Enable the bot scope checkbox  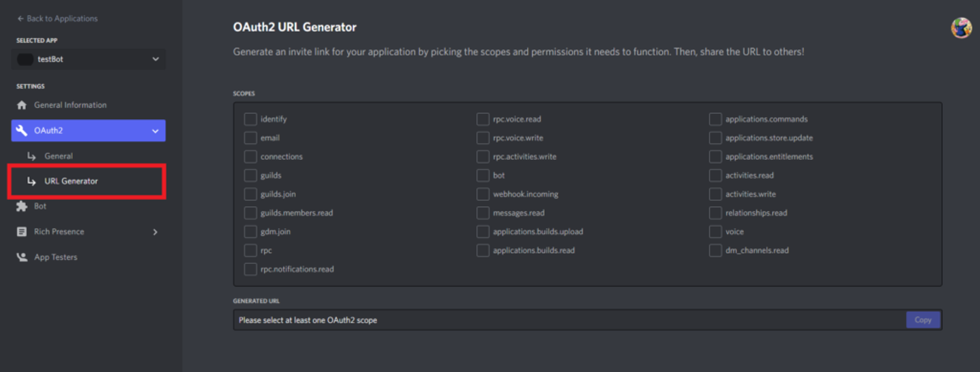point(483,175)
